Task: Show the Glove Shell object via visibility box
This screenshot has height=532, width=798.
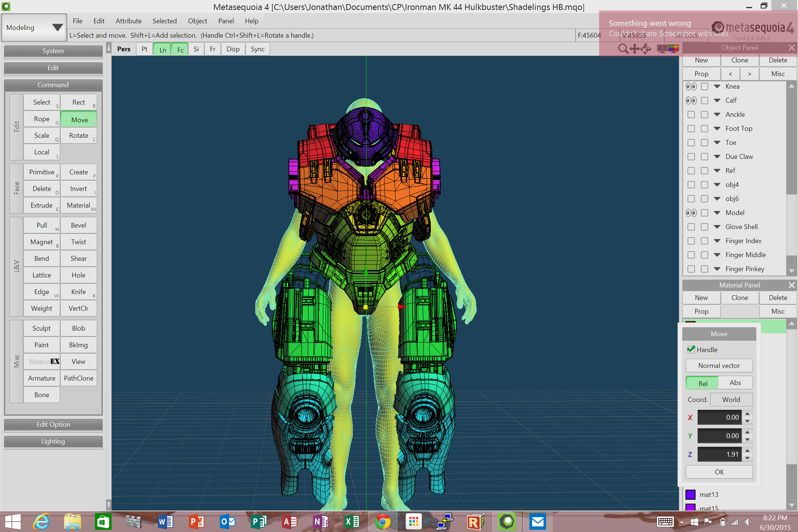Action: click(x=691, y=227)
